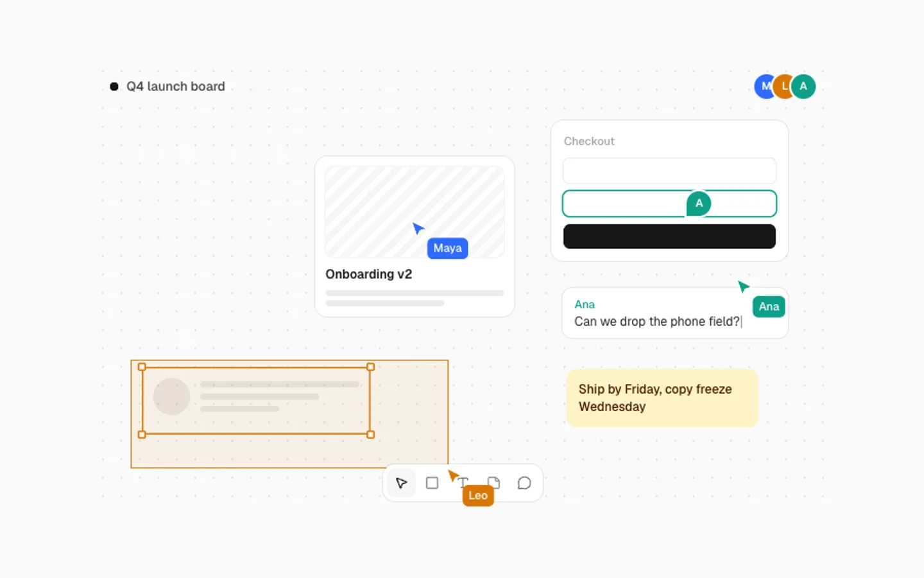Click the bottom-right orange selection handle
The height and width of the screenshot is (578, 924).
(x=370, y=435)
